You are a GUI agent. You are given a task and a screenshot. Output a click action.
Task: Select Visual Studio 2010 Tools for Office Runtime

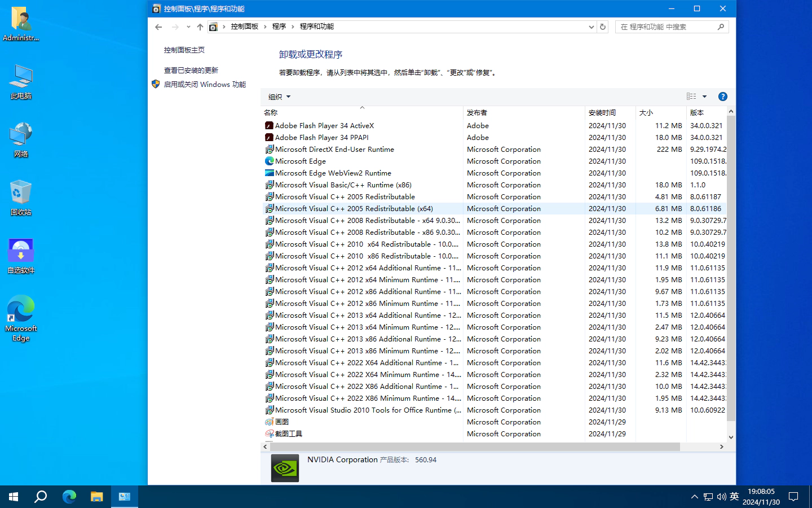(x=493, y=410)
